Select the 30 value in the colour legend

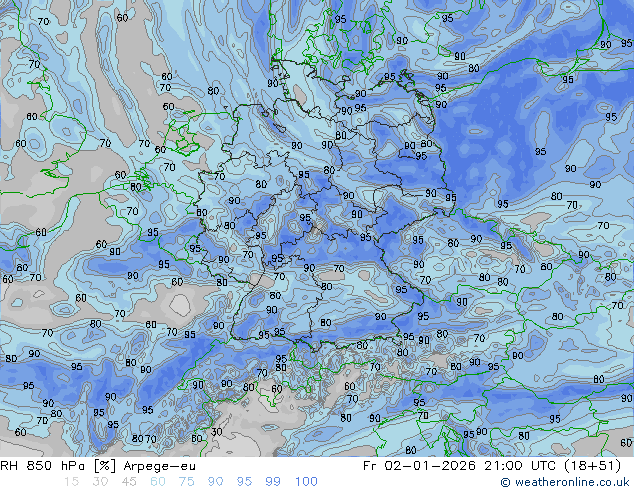point(100,482)
